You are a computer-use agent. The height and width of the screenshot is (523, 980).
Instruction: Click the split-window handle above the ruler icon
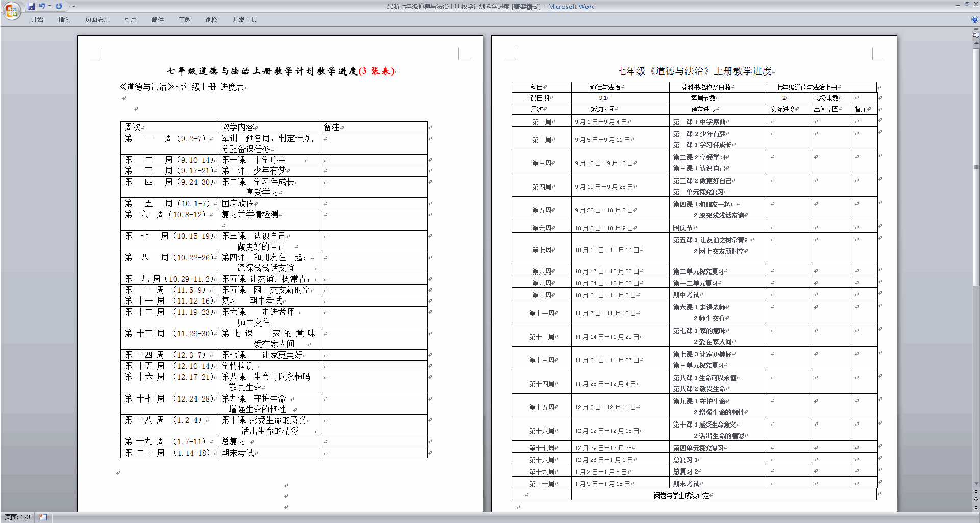tap(976, 29)
